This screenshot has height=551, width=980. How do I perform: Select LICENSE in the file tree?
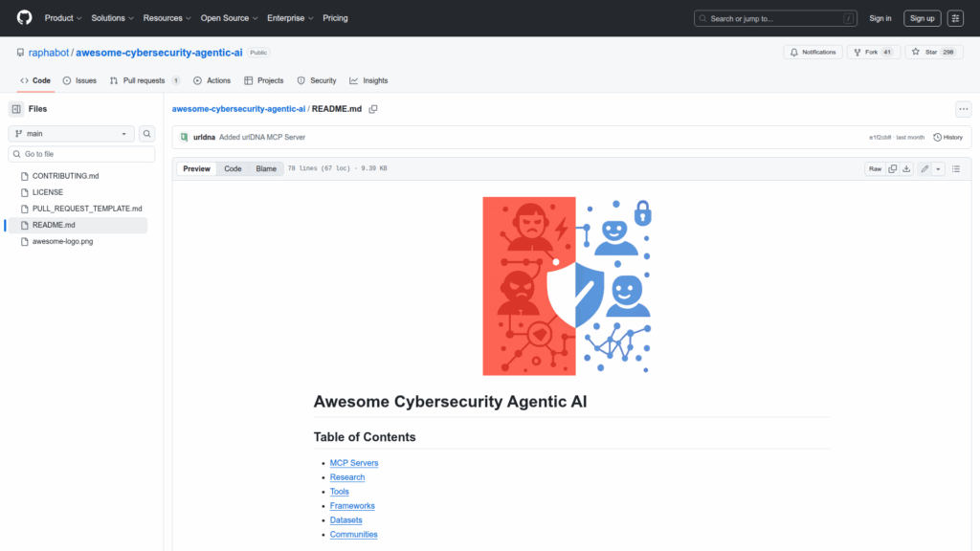click(x=48, y=192)
